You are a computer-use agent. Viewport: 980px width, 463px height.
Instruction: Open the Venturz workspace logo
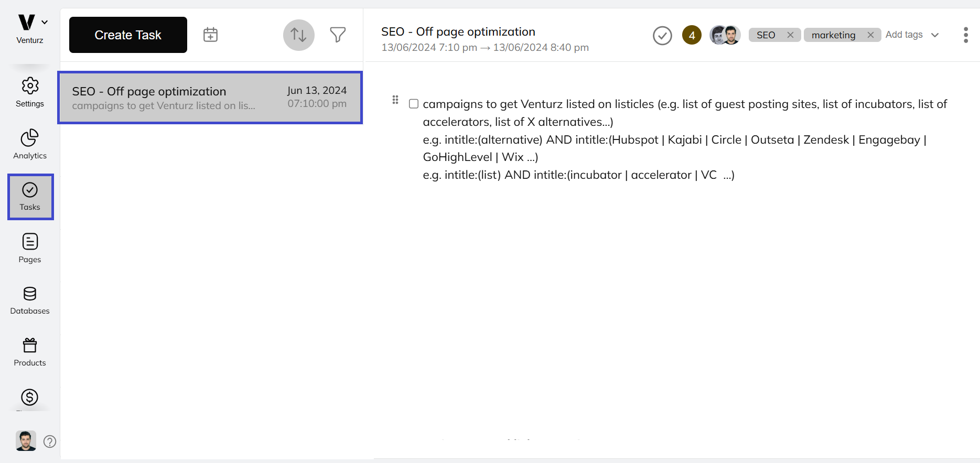coord(26,22)
